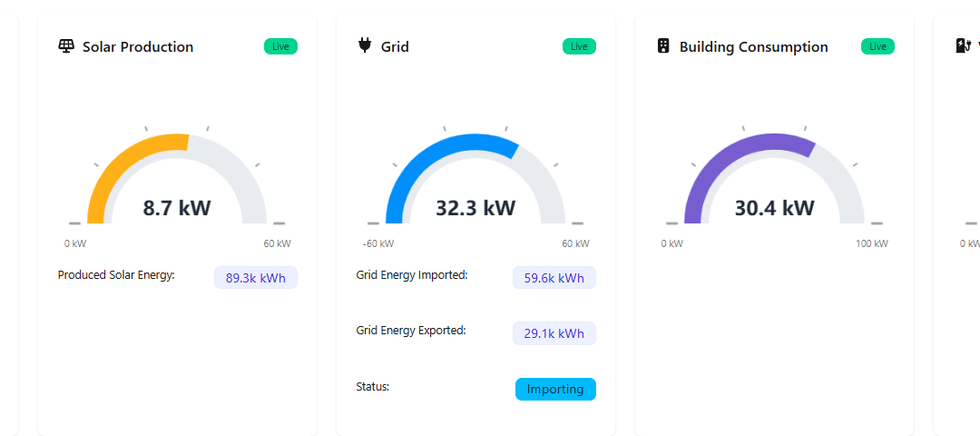The image size is (980, 436).
Task: Click the Live badge on Grid card
Action: pos(579,46)
